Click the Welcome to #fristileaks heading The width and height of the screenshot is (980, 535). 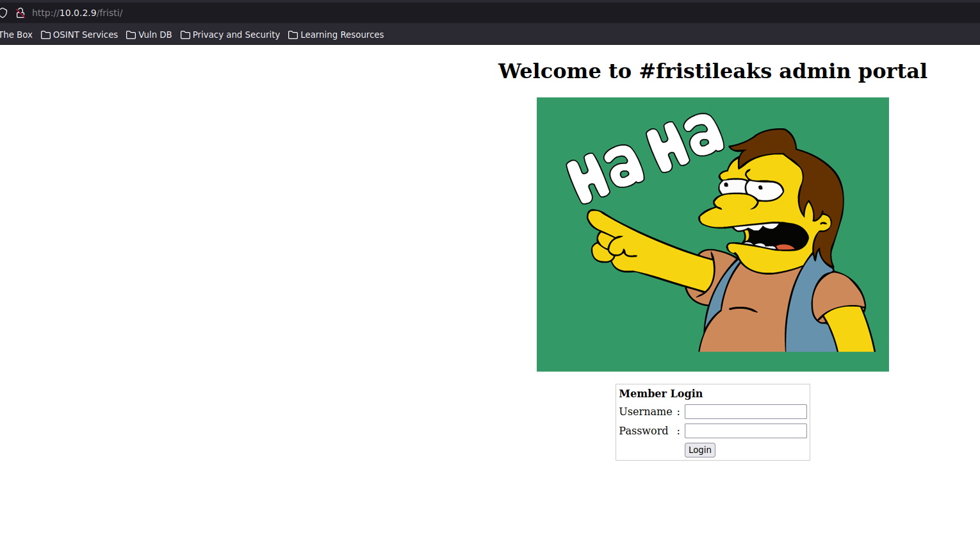(x=712, y=70)
